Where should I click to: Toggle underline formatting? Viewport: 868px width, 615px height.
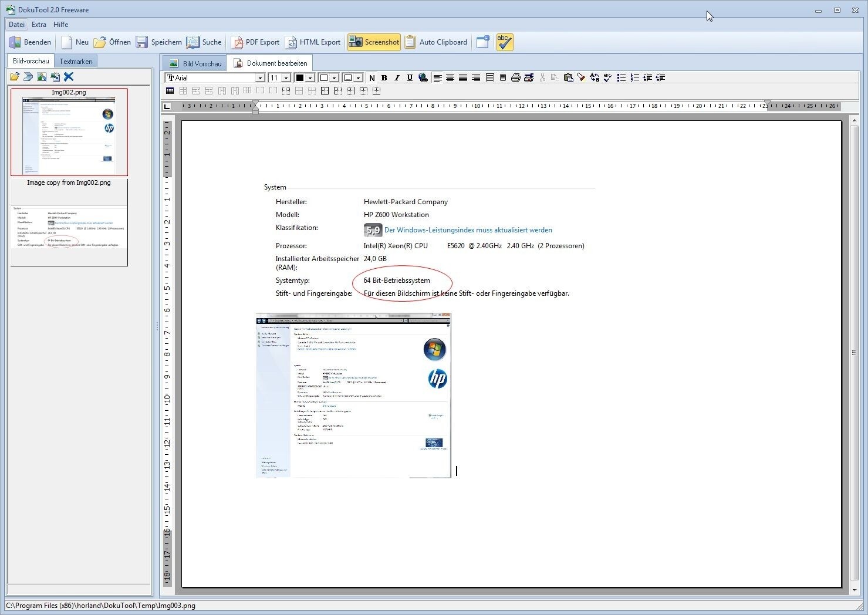click(410, 77)
